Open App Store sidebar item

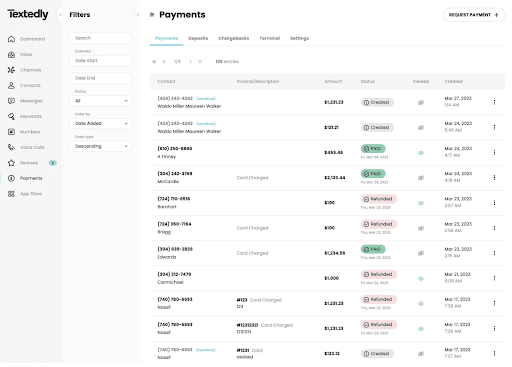(x=25, y=194)
